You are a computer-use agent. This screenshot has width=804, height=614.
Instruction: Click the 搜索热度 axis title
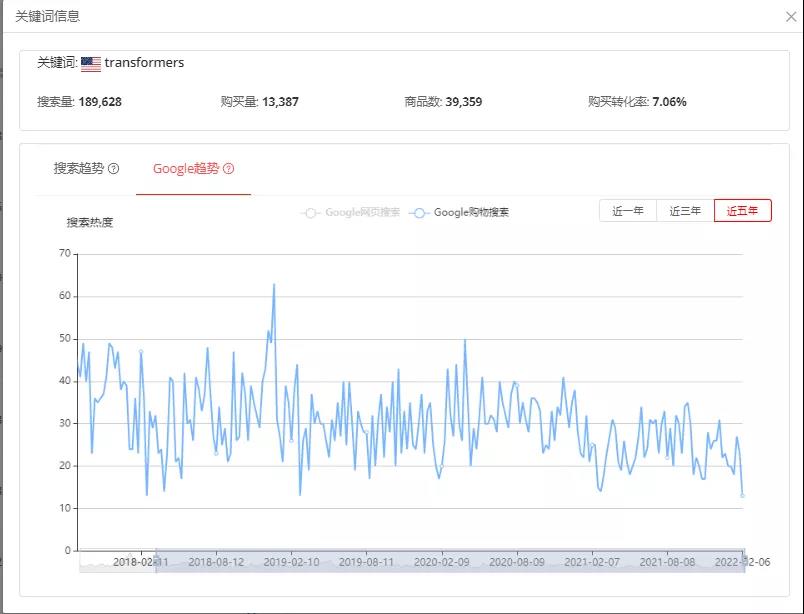tap(90, 222)
